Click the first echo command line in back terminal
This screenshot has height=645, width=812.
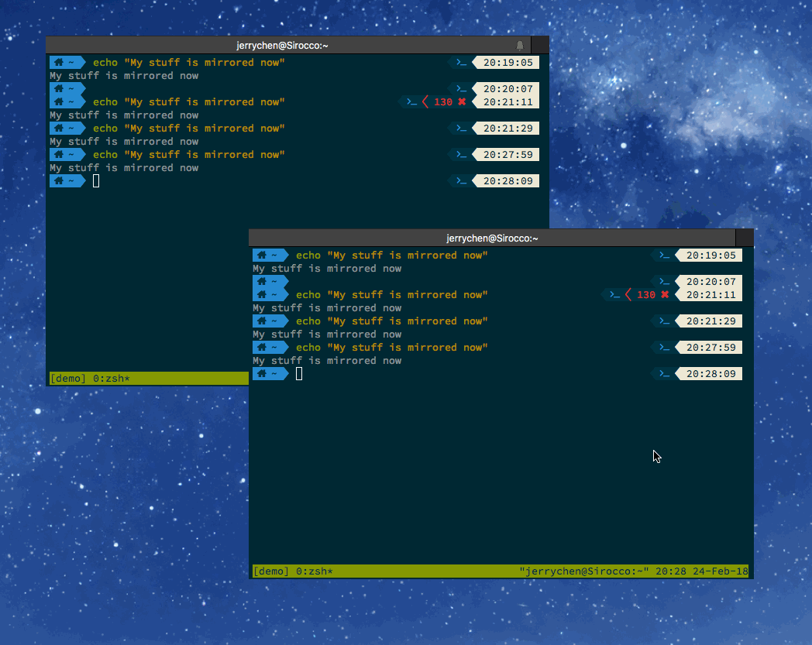[x=188, y=63]
